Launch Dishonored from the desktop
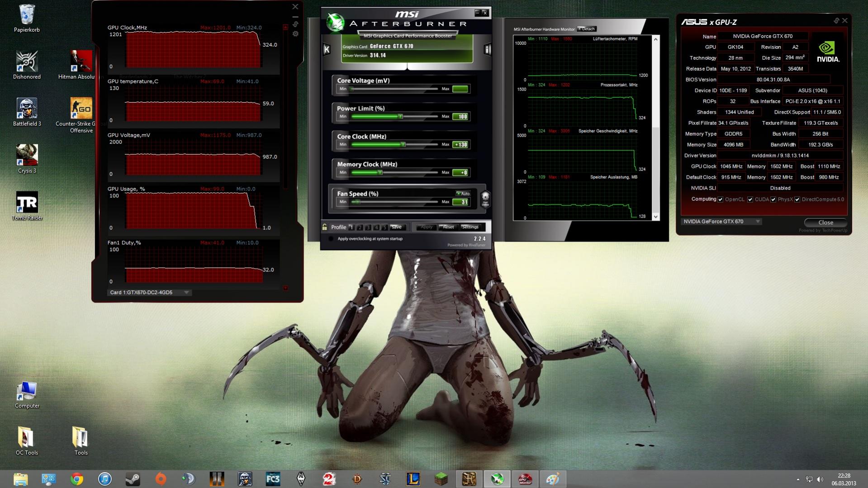This screenshot has height=488, width=868. point(27,65)
